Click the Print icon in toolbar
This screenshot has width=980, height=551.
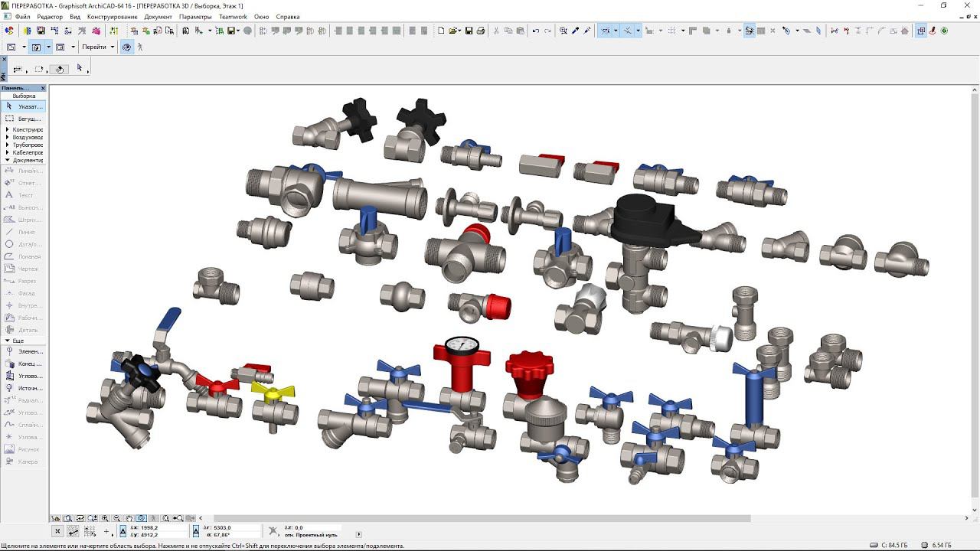481,31
